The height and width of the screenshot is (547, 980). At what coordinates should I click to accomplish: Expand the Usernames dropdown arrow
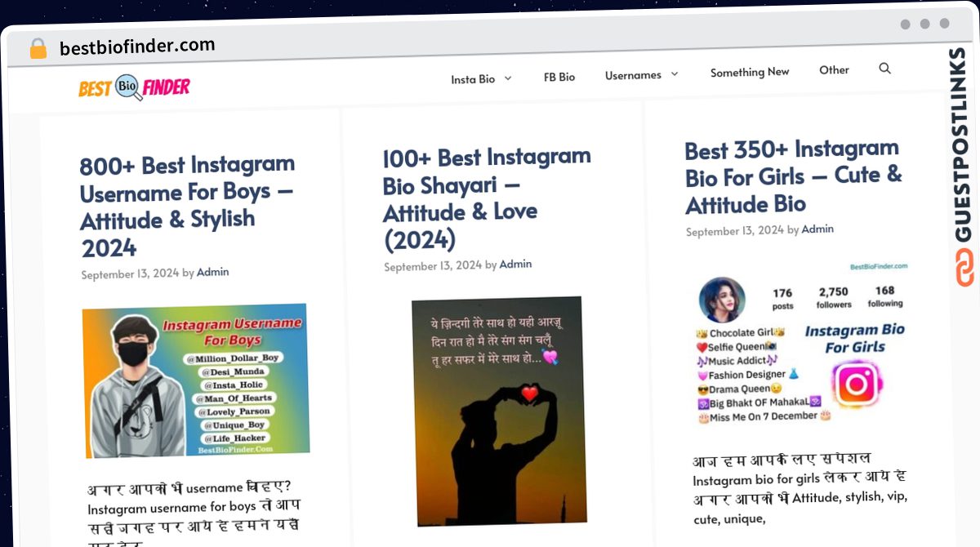pos(675,74)
